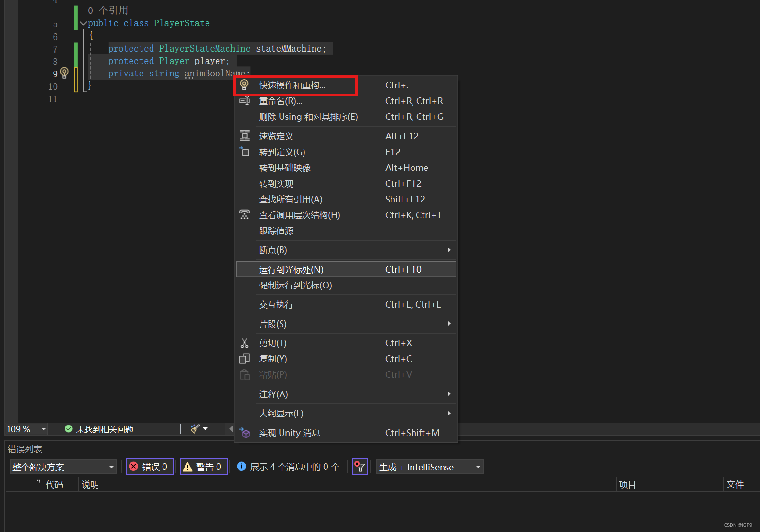Open the code cleanup dropdown arrow
Image resolution: width=760 pixels, height=532 pixels.
[x=206, y=429]
